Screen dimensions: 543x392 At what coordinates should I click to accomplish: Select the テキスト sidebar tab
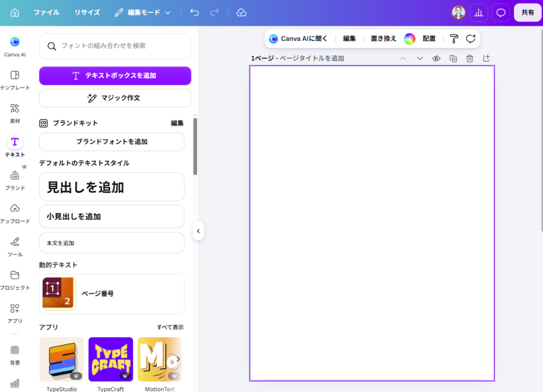[x=14, y=146]
